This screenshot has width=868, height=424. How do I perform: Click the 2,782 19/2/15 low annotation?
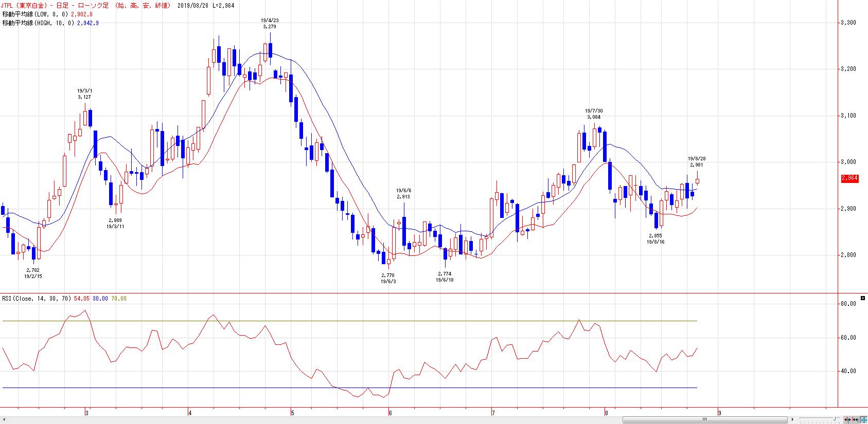[33, 273]
